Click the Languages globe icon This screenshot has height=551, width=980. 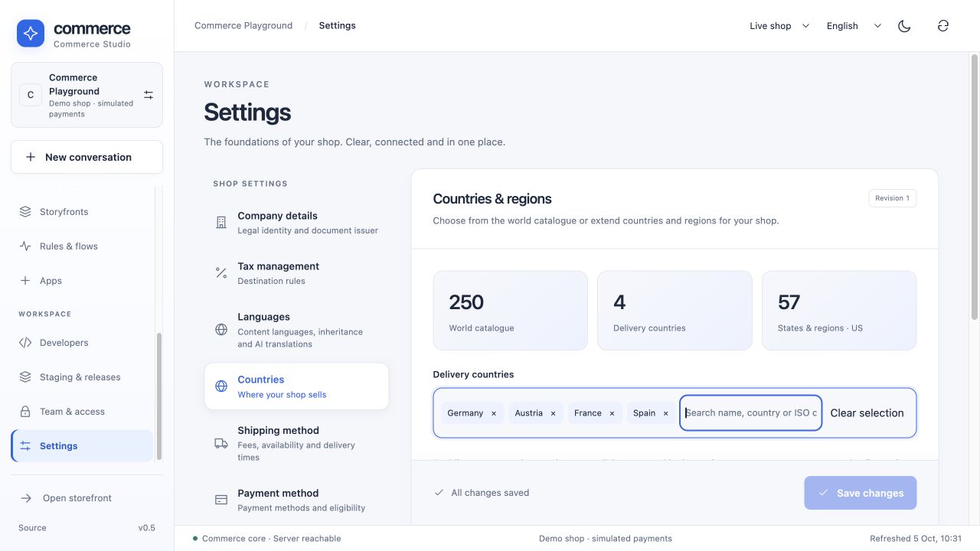(221, 330)
